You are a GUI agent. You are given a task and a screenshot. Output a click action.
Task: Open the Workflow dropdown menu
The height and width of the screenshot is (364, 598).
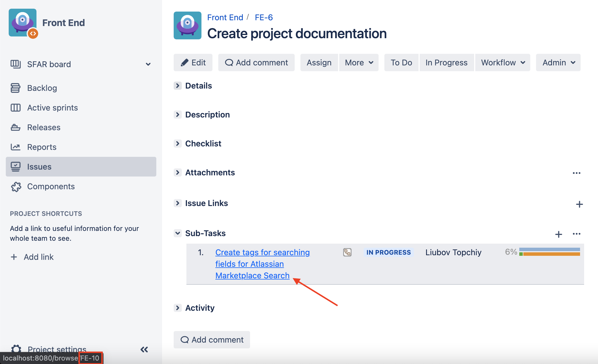[x=502, y=62]
